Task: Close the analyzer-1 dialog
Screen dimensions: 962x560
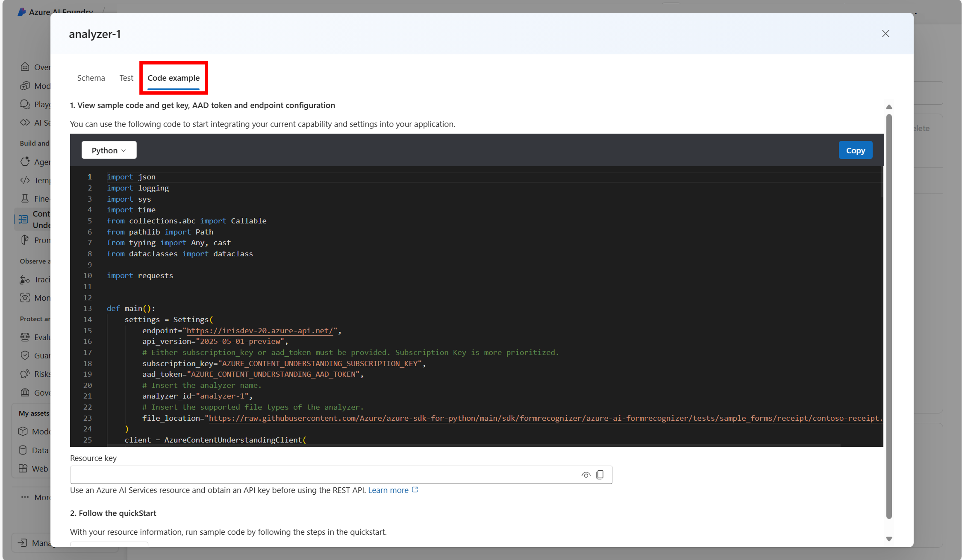Action: point(885,33)
